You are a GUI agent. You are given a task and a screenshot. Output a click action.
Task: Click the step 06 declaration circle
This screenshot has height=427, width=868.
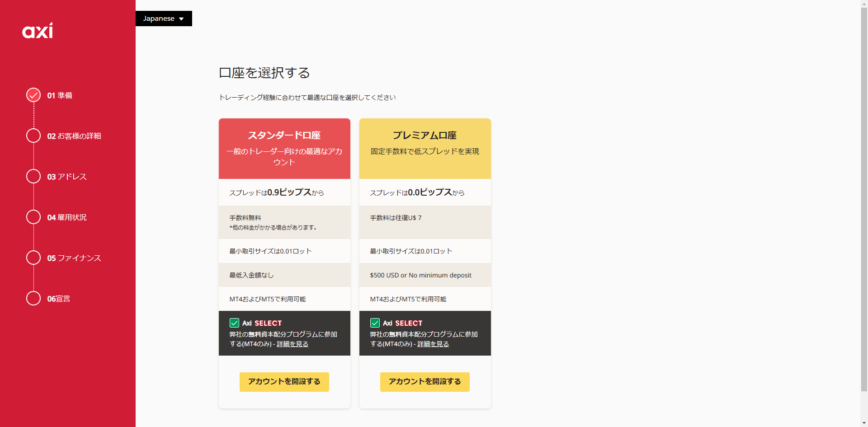[33, 298]
